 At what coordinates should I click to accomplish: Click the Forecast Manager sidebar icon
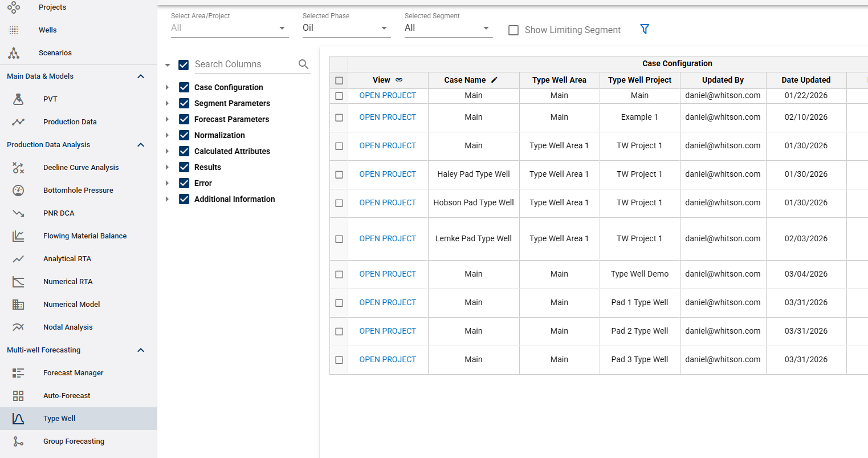click(18, 373)
